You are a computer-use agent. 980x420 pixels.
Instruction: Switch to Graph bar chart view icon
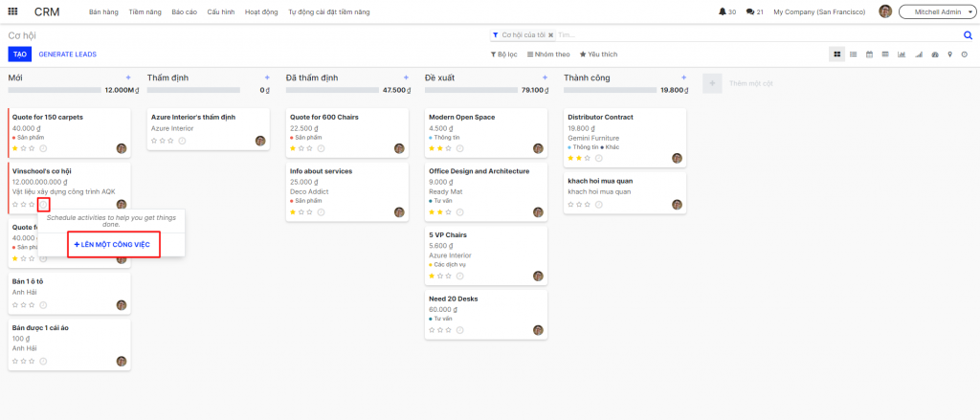pos(902,55)
